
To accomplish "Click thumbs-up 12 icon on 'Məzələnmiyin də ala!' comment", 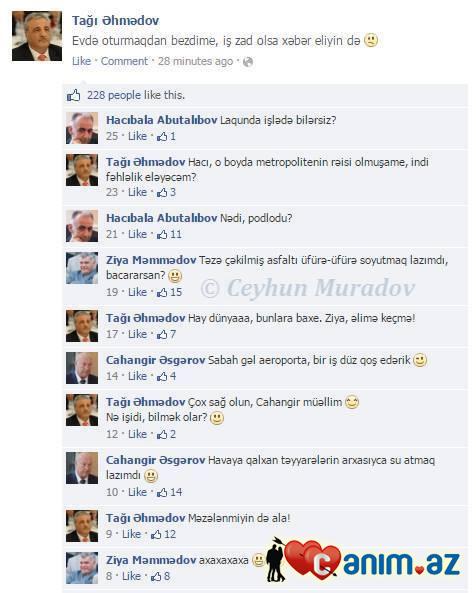I will [x=156, y=534].
